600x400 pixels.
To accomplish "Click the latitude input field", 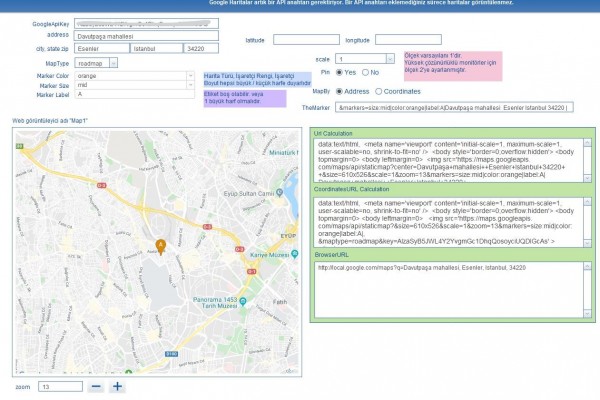I will [x=305, y=40].
